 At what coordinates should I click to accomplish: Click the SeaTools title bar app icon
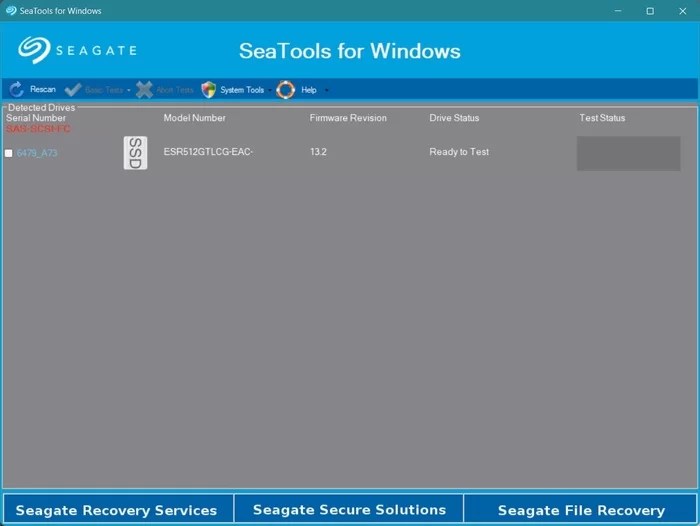pyautogui.click(x=11, y=10)
